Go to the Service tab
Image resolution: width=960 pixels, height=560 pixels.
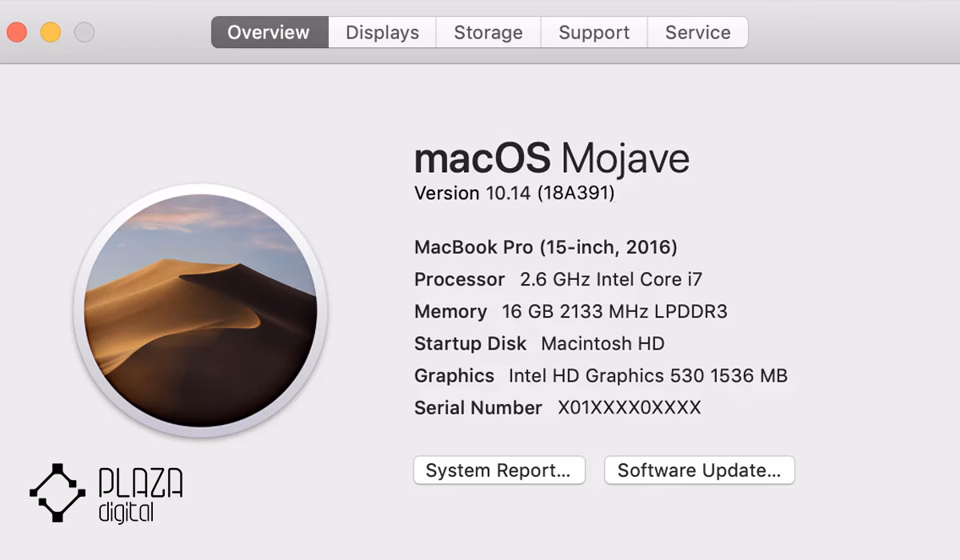698,33
